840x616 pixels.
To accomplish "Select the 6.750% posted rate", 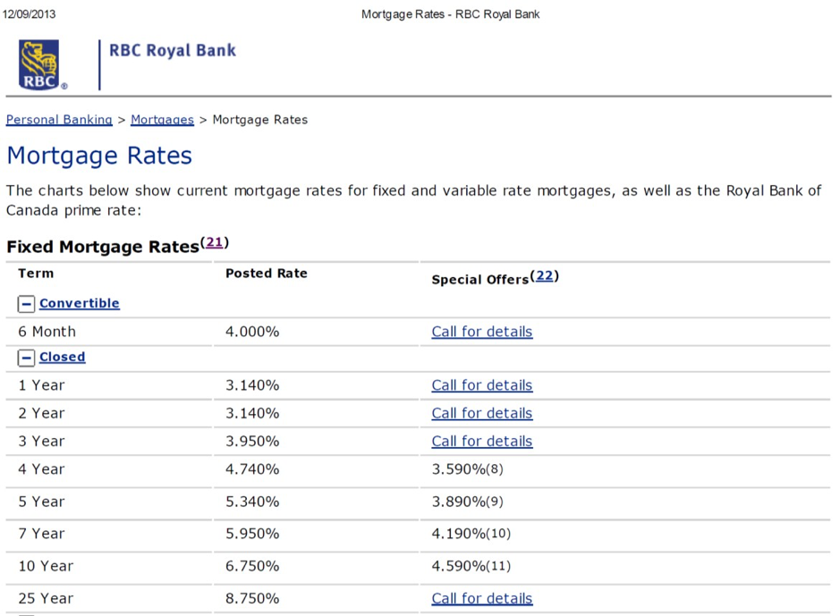I will [252, 566].
